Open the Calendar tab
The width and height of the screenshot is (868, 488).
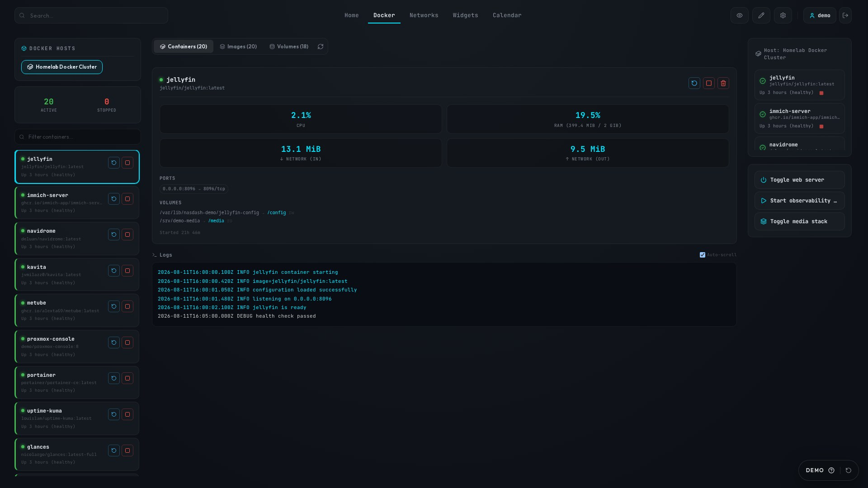pos(507,15)
